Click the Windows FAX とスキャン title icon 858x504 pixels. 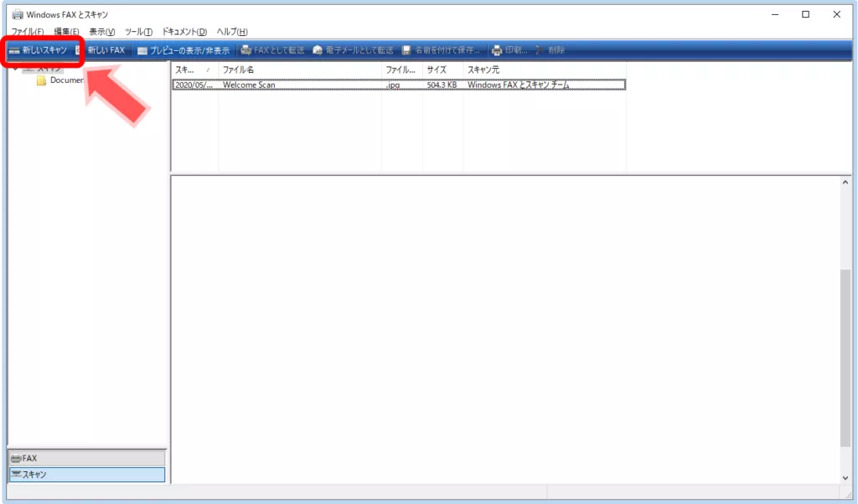(18, 15)
